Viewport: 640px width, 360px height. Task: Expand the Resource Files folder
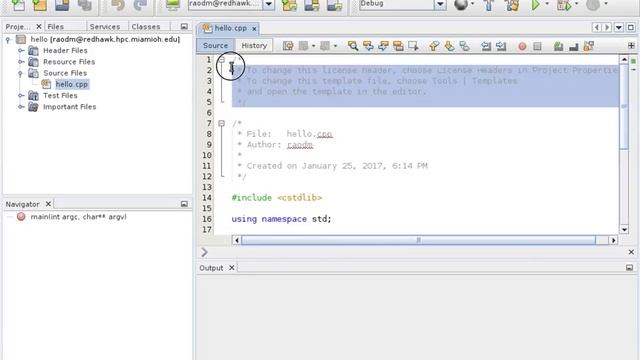pyautogui.click(x=21, y=62)
